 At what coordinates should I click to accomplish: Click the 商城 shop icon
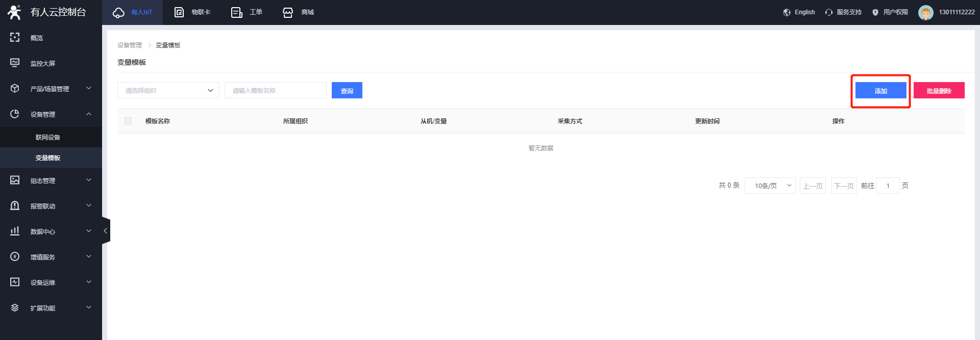(288, 12)
